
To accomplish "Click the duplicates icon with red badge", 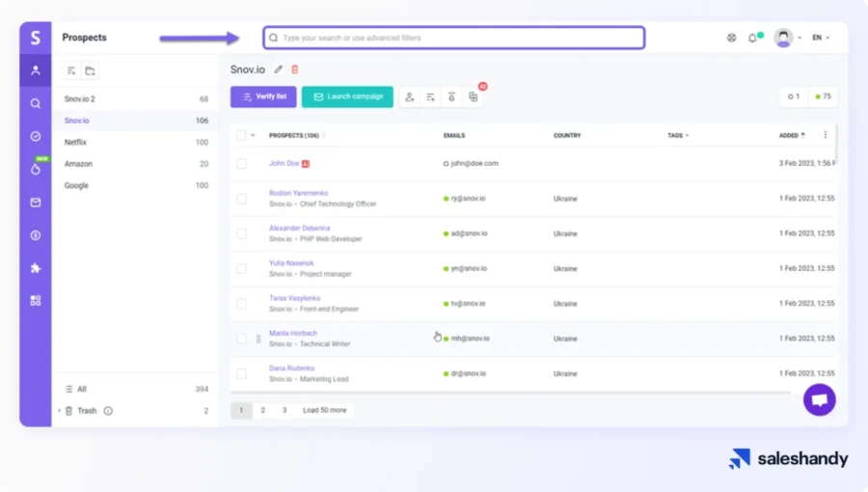I will (474, 96).
